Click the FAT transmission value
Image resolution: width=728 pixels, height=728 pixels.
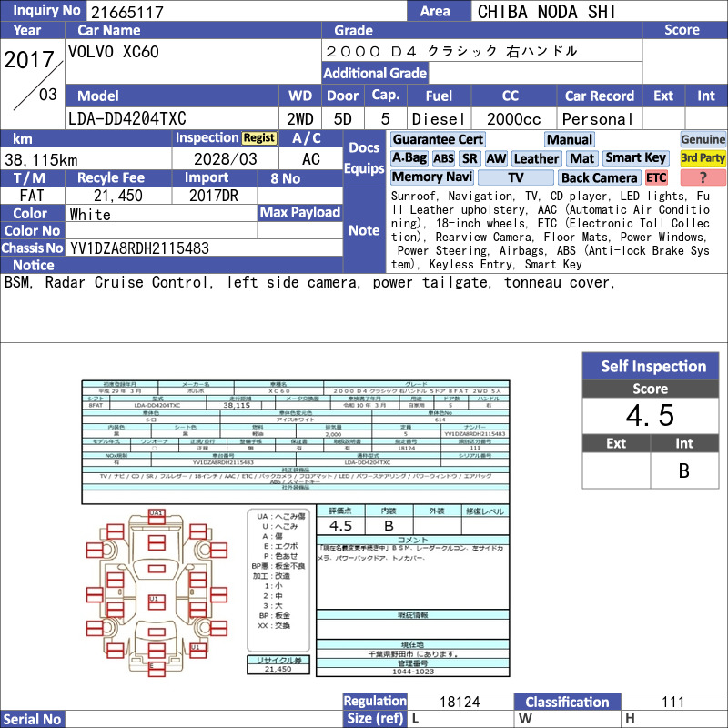click(32, 196)
